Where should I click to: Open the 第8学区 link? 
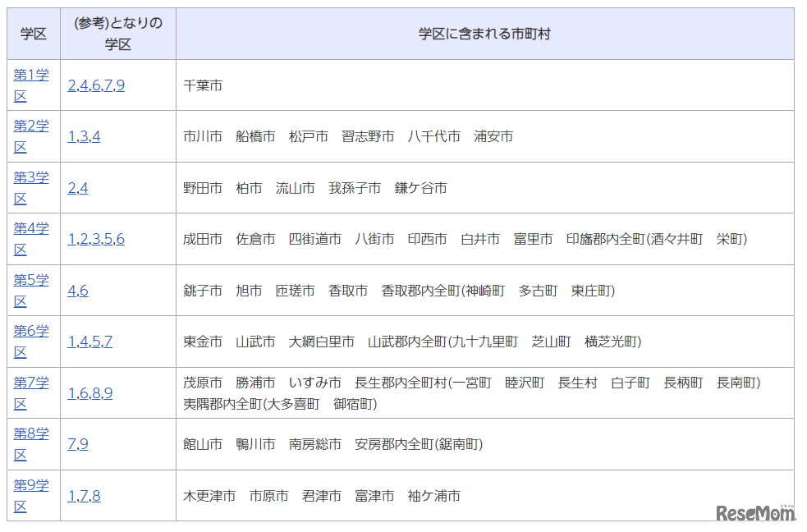32,443
